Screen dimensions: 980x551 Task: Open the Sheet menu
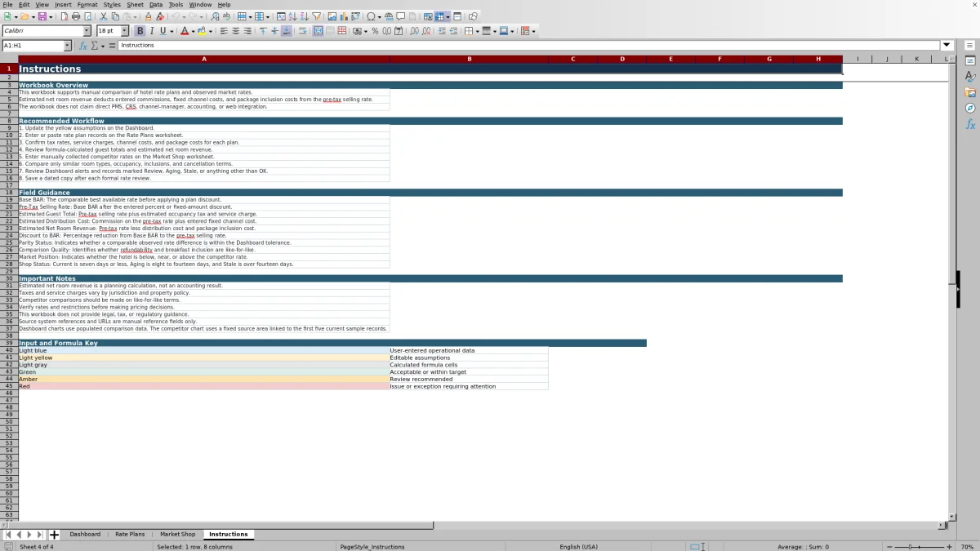click(x=135, y=4)
